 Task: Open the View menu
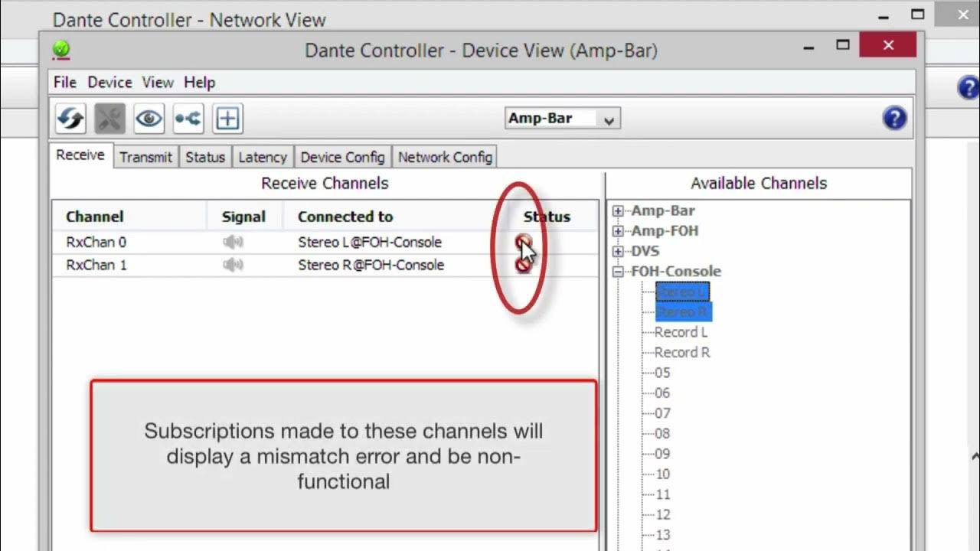pyautogui.click(x=158, y=82)
